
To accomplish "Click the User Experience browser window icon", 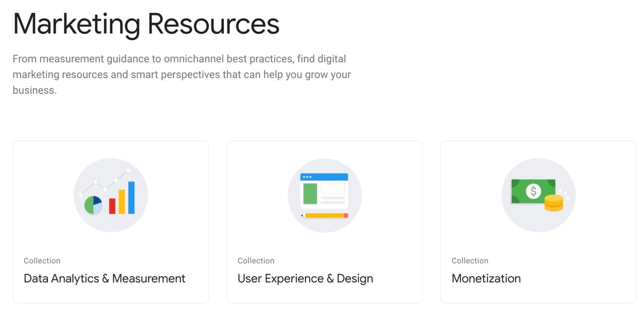I will 325,195.
